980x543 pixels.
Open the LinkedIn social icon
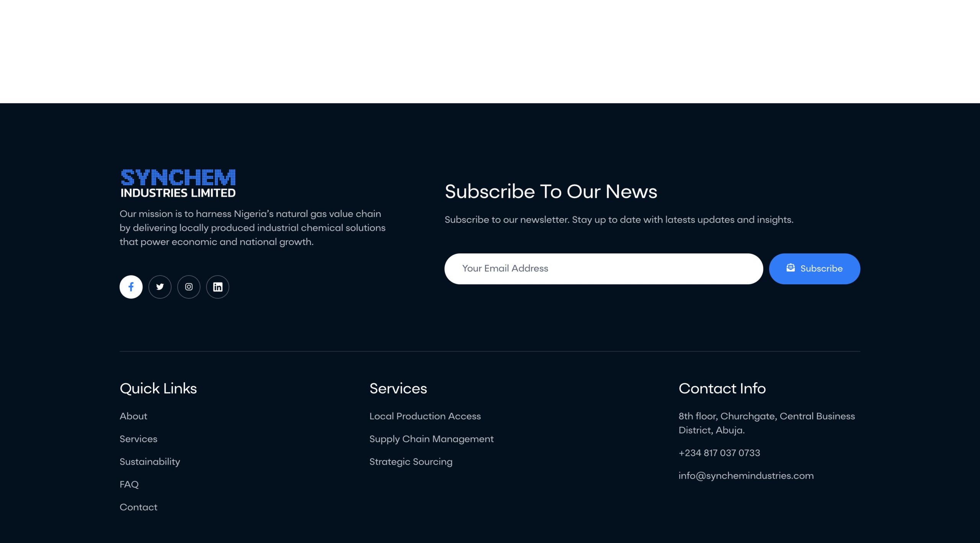point(217,287)
